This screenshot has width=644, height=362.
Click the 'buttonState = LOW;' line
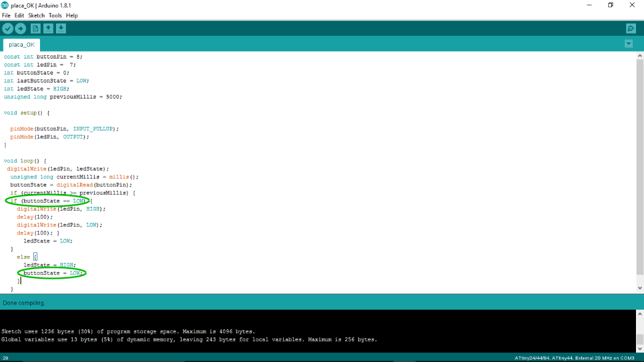tap(53, 273)
